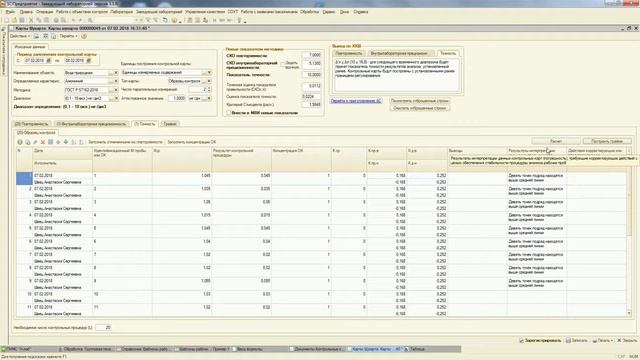Open the Операции menu
Screen dimensions: 640x360
click(x=44, y=12)
